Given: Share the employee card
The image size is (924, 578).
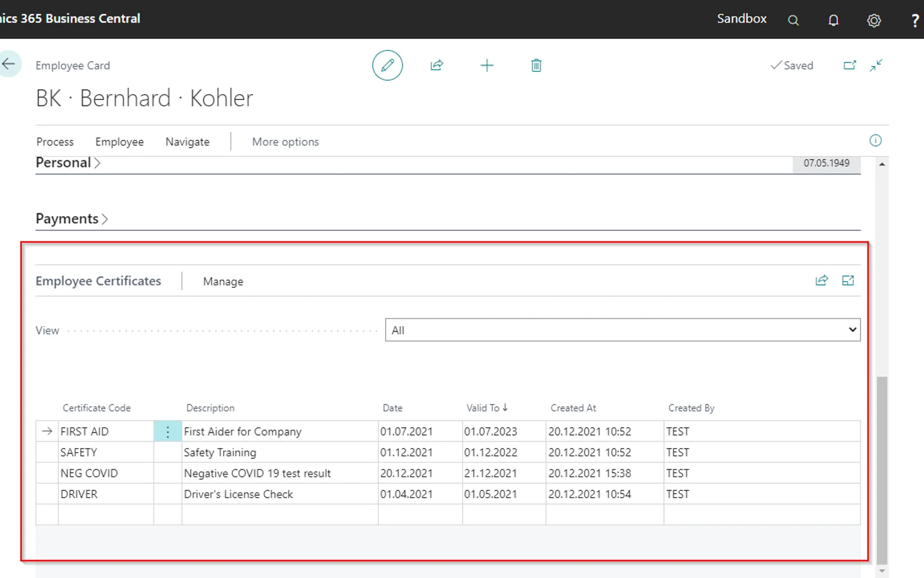Looking at the screenshot, I should pos(437,65).
